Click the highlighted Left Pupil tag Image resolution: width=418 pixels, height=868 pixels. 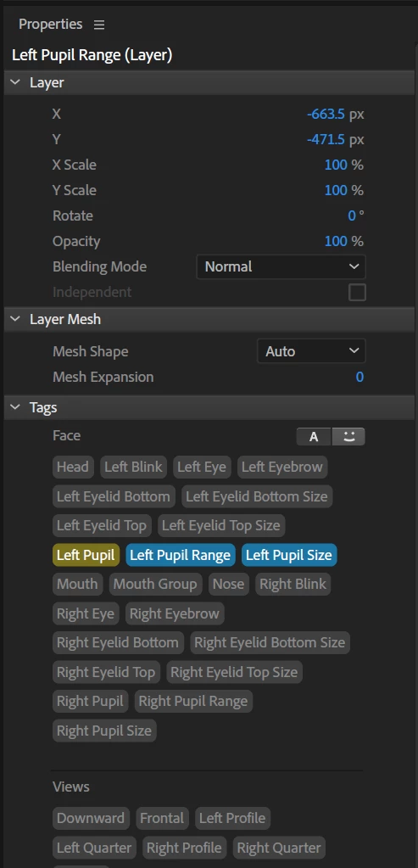pyautogui.click(x=86, y=555)
